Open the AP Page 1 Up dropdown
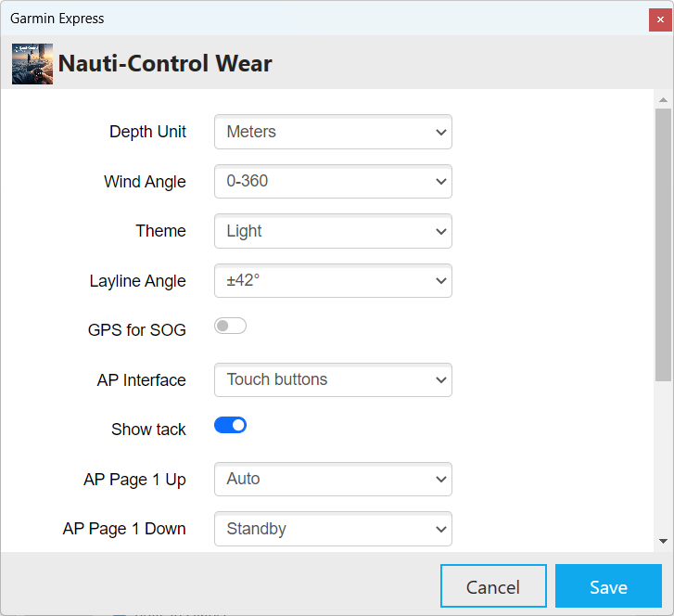Screen dimensions: 674x616 [x=333, y=480]
